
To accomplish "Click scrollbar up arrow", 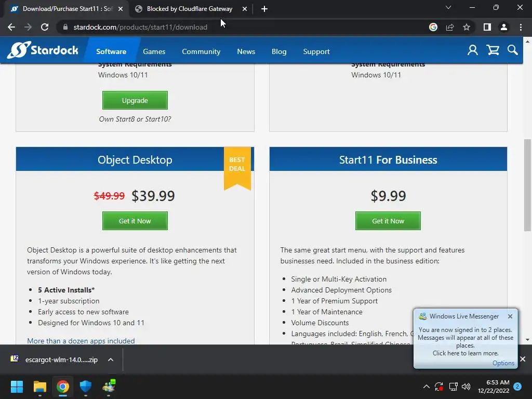I will pos(527,42).
